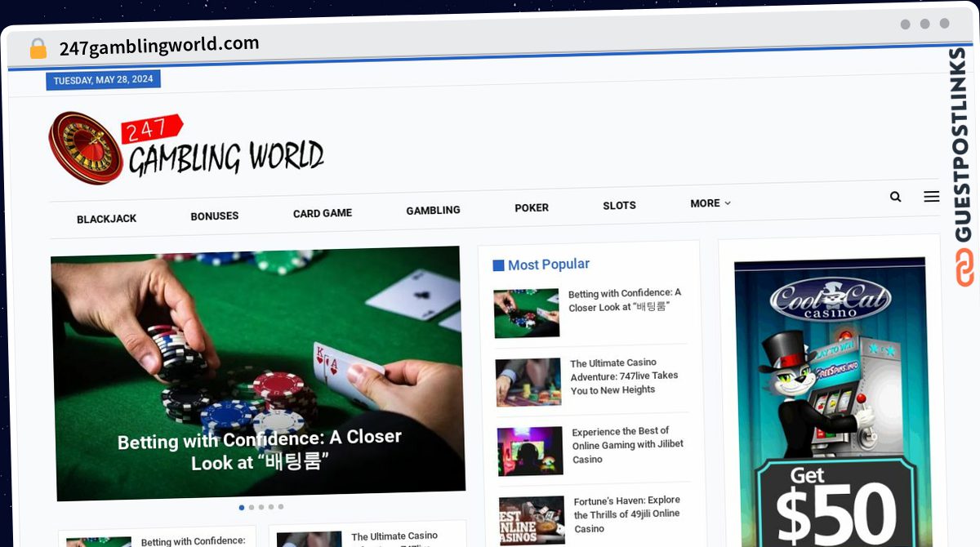The height and width of the screenshot is (547, 980).
Task: Open the GAMBLING menu item
Action: click(434, 211)
